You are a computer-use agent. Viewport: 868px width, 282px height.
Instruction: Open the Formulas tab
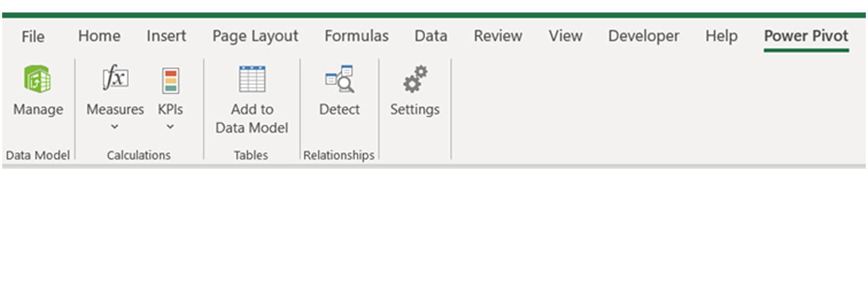coord(356,36)
